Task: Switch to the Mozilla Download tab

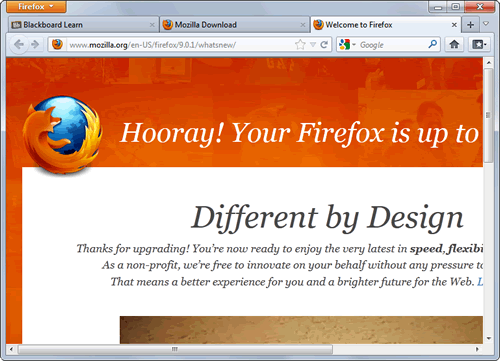Action: (235, 25)
